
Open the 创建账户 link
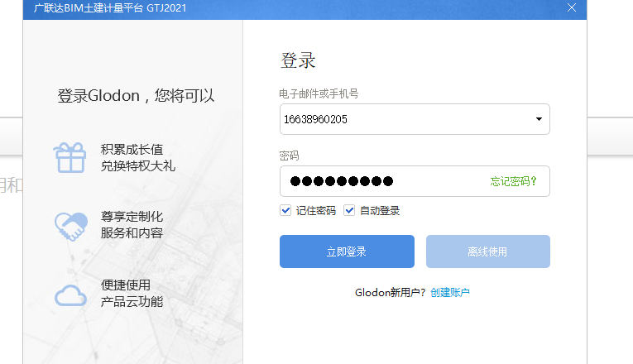click(450, 292)
